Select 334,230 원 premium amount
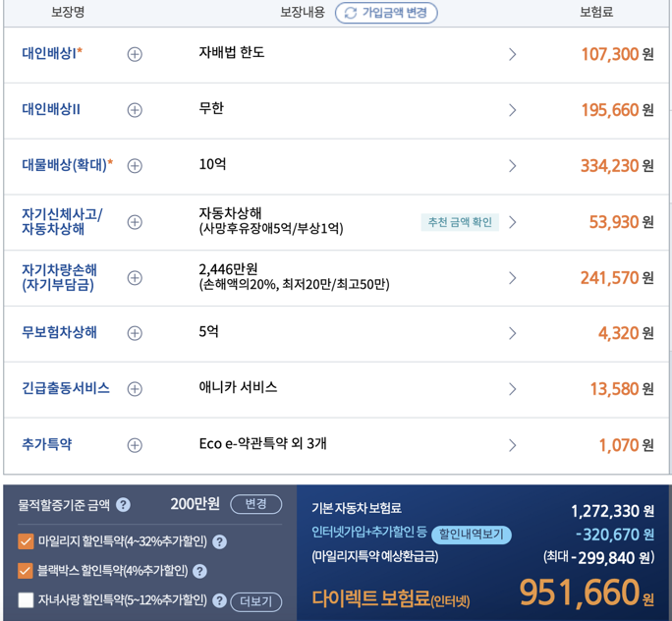This screenshot has width=672, height=621. [617, 166]
